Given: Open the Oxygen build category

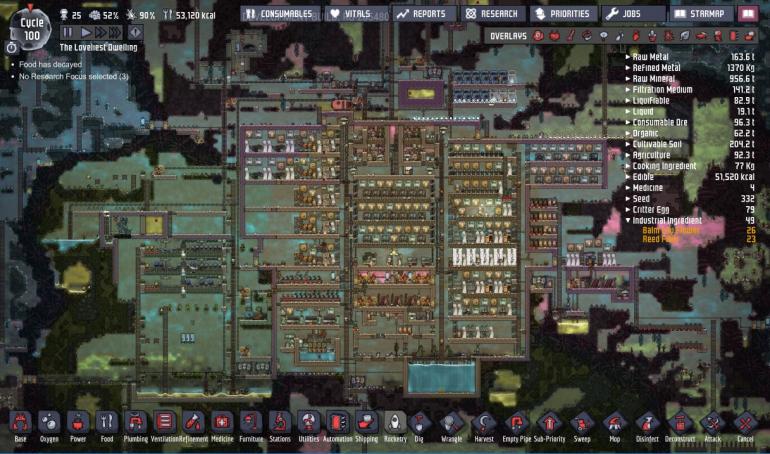Looking at the screenshot, I should point(49,426).
